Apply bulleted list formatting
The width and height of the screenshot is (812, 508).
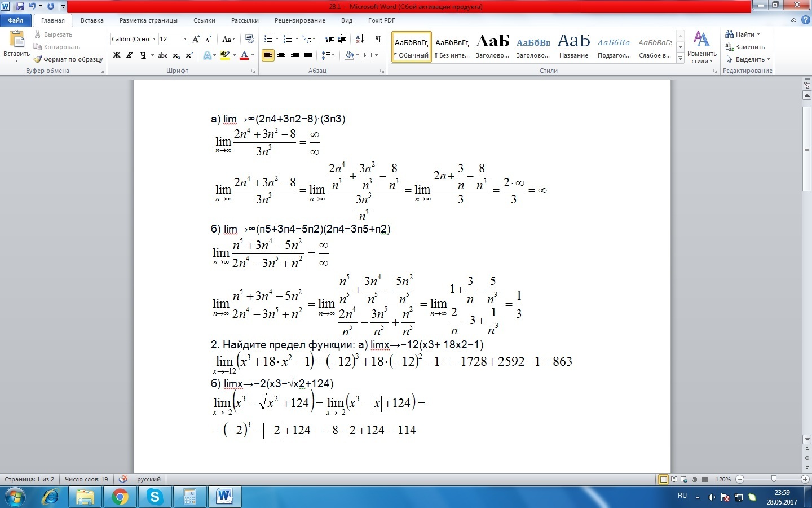(x=268, y=39)
